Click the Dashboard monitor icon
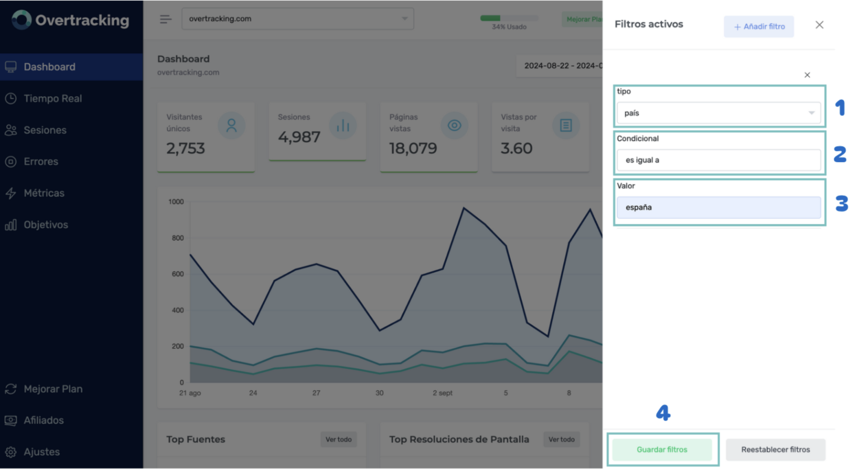Image resolution: width=868 pixels, height=471 pixels. [x=11, y=67]
